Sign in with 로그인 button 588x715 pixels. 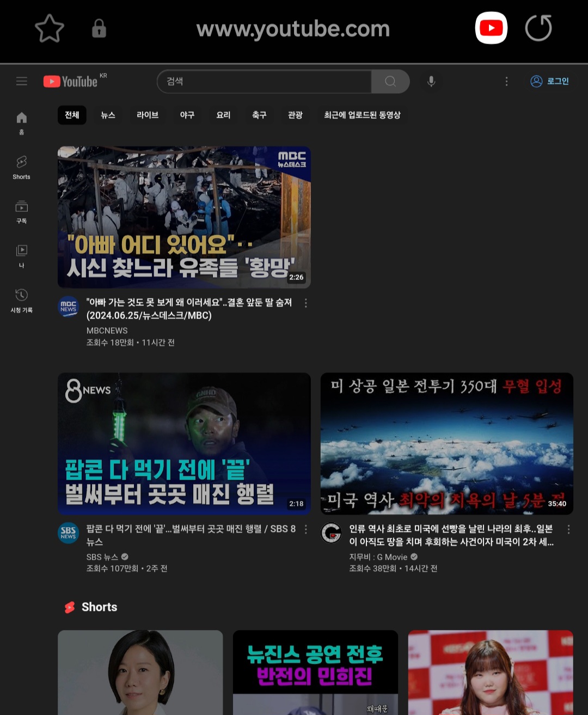click(550, 81)
